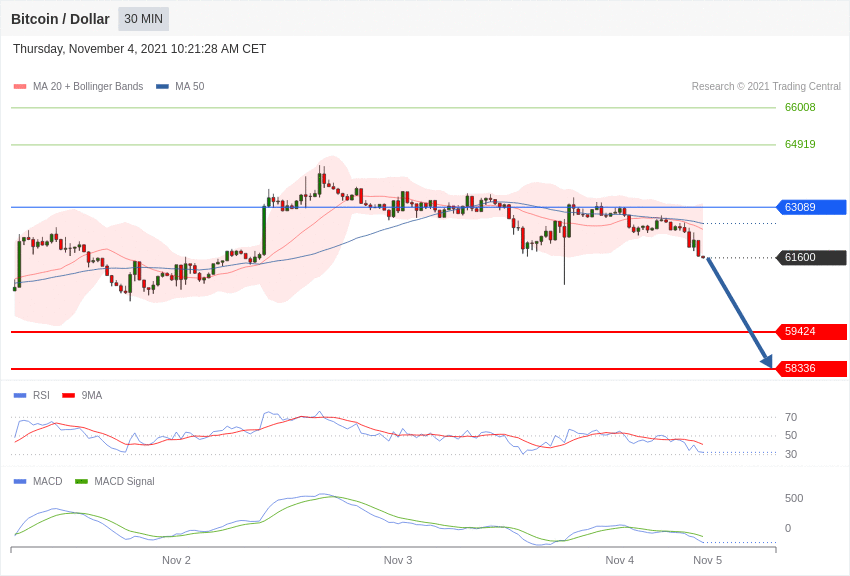The image size is (850, 576).
Task: Click the RSI legend label
Action: [41, 396]
